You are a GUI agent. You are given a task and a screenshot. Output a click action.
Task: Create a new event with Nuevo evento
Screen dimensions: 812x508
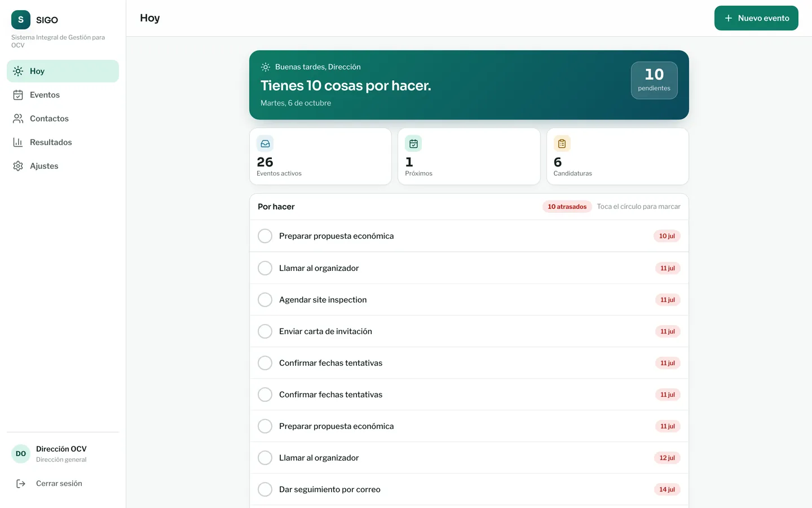coord(756,18)
